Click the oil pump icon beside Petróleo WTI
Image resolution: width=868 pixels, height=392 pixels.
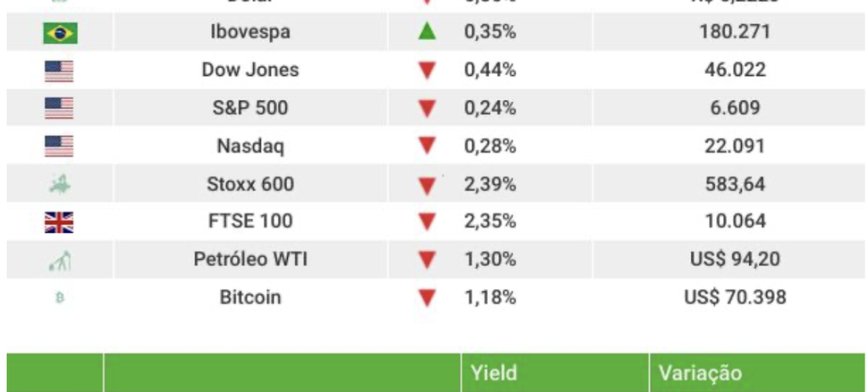tap(59, 260)
